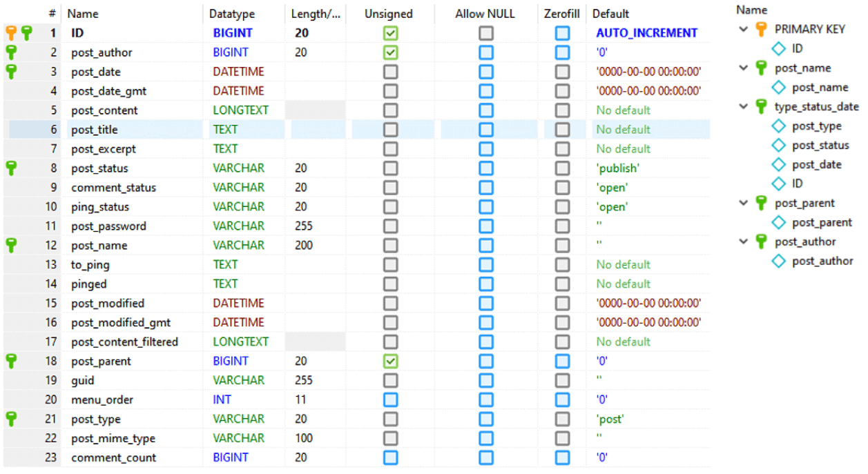Click diamond icon of post_author index column
This screenshot has width=868, height=474.
[779, 261]
